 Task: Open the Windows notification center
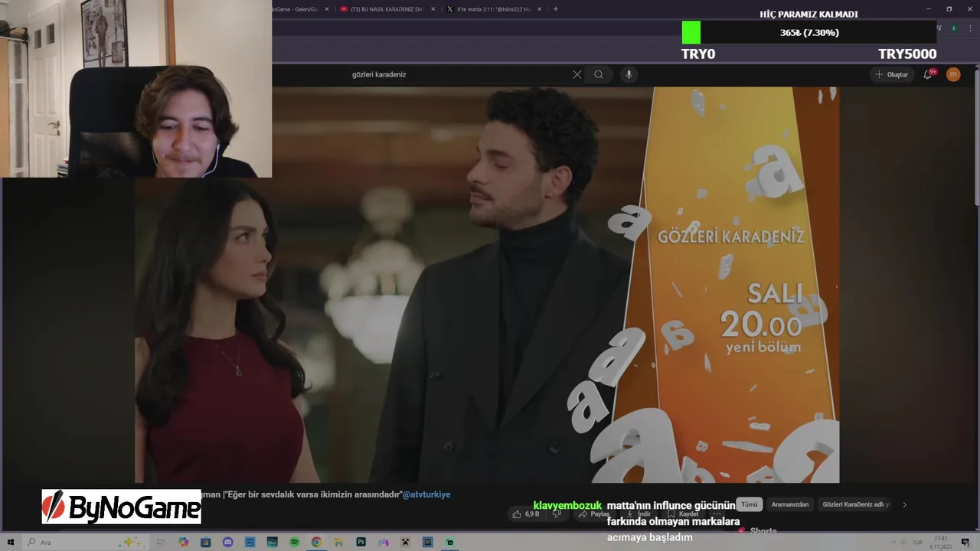point(965,542)
